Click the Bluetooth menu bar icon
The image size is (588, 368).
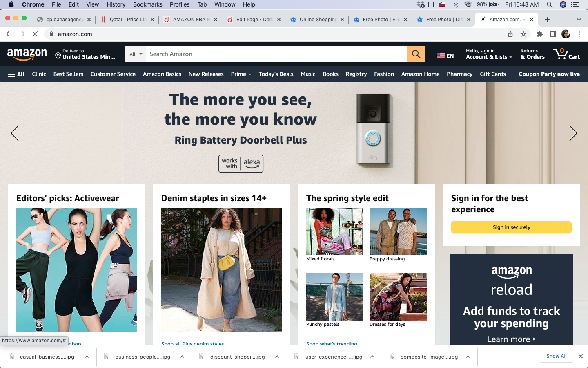(x=456, y=4)
